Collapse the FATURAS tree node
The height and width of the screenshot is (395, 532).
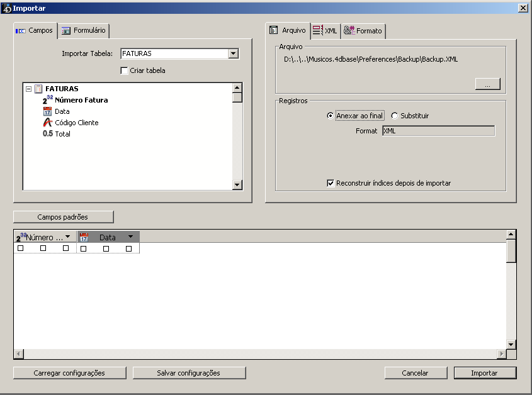(29, 89)
